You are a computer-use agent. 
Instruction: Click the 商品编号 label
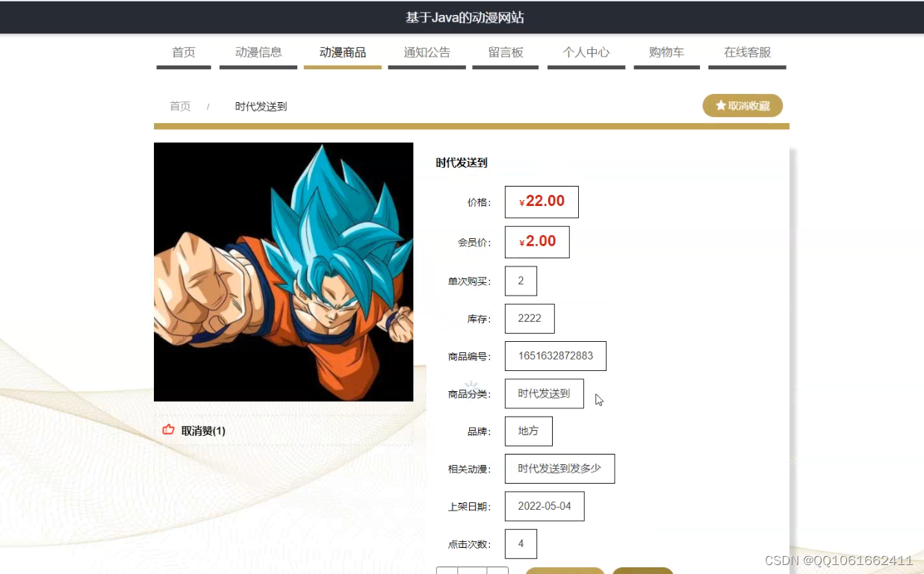(x=470, y=357)
